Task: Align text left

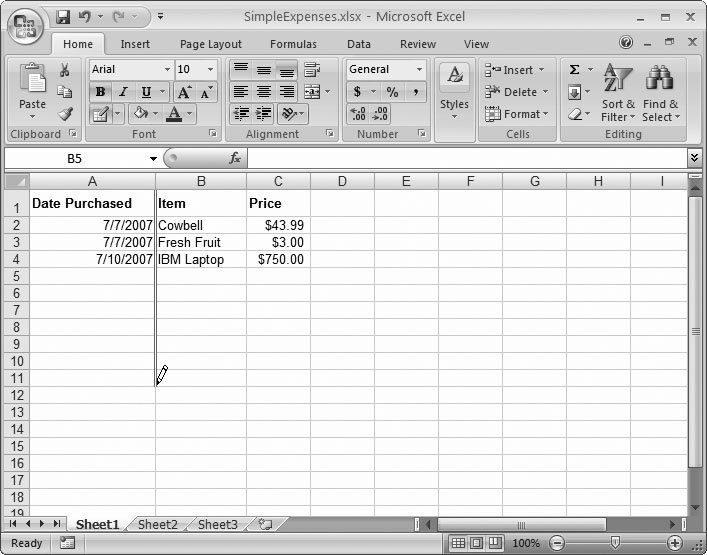Action: click(x=241, y=92)
